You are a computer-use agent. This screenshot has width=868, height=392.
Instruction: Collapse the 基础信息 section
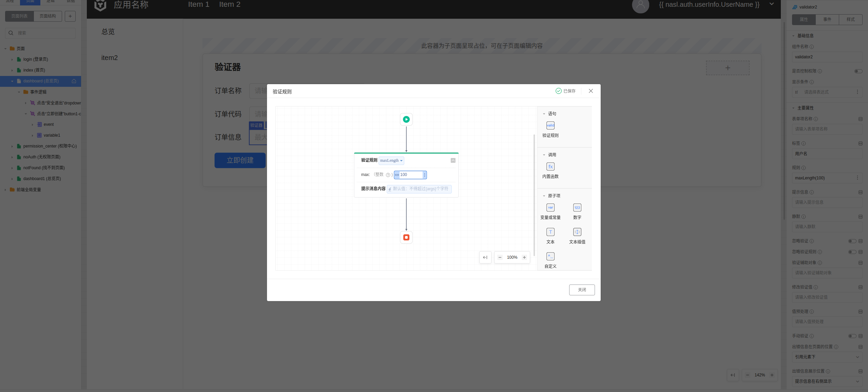pos(793,36)
